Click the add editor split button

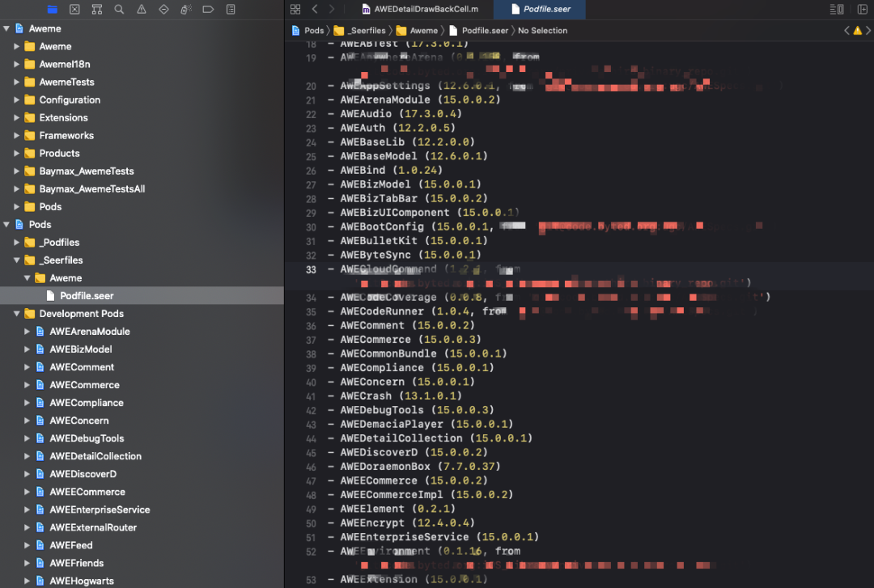pyautogui.click(x=862, y=9)
